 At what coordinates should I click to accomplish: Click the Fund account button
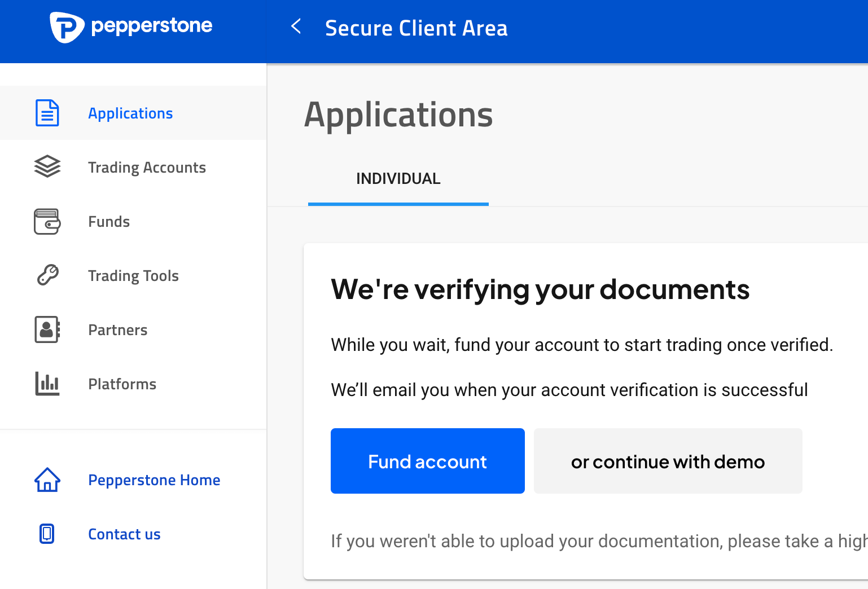point(428,461)
